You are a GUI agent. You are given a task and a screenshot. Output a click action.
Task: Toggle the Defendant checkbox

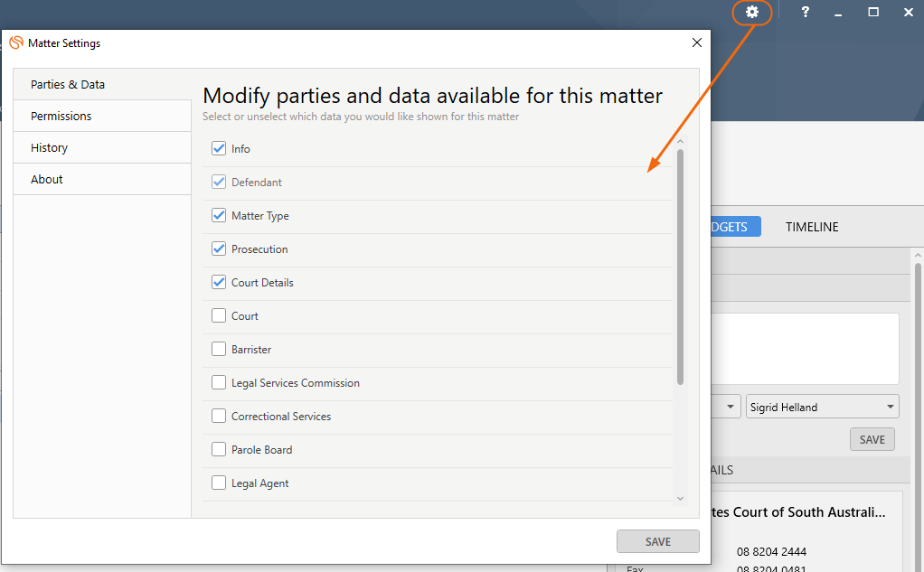tap(219, 182)
